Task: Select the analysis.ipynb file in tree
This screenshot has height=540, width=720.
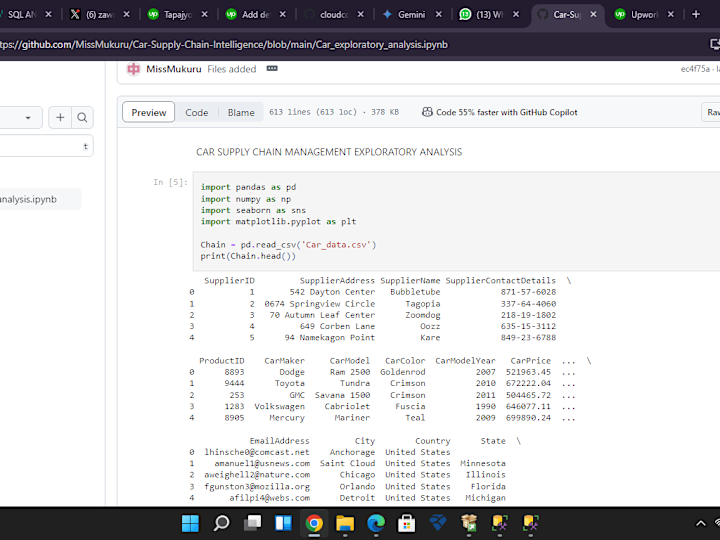Action: [x=40, y=199]
